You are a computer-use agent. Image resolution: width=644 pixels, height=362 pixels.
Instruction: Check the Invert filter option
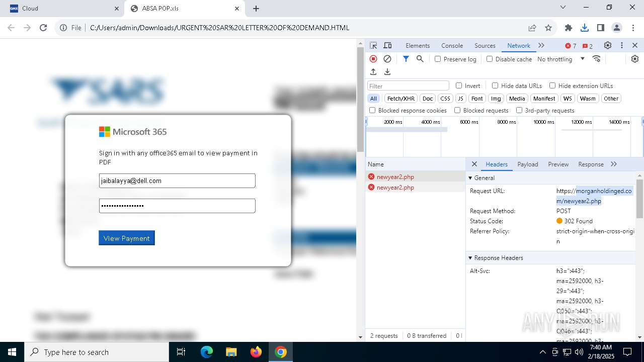coord(459,85)
